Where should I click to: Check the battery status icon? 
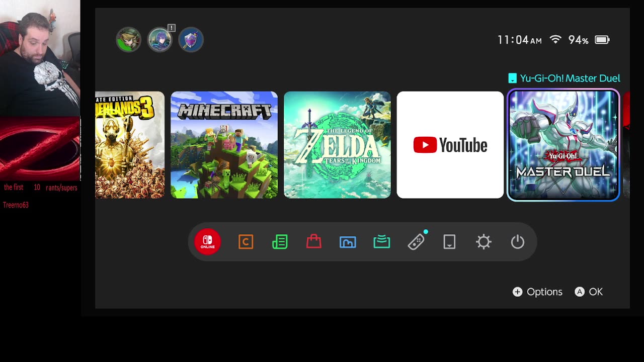pos(602,40)
